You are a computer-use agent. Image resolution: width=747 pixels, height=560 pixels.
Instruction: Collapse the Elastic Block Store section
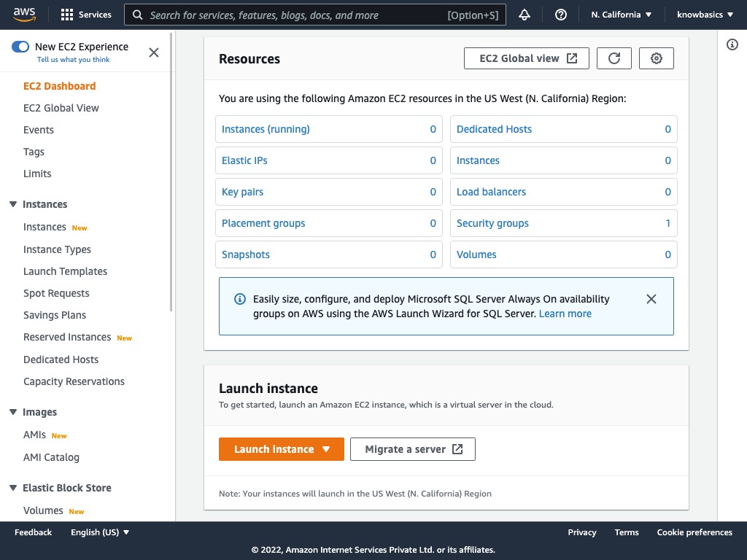click(13, 488)
